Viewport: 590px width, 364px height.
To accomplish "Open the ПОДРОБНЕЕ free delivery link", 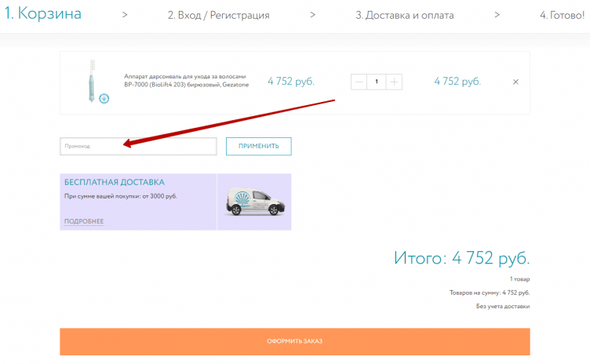I will [x=84, y=221].
